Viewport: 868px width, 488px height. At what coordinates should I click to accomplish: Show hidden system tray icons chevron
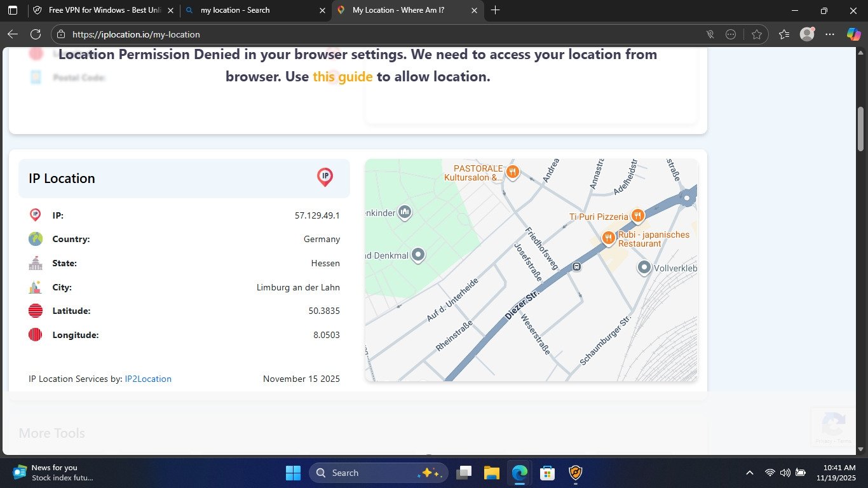click(750, 473)
